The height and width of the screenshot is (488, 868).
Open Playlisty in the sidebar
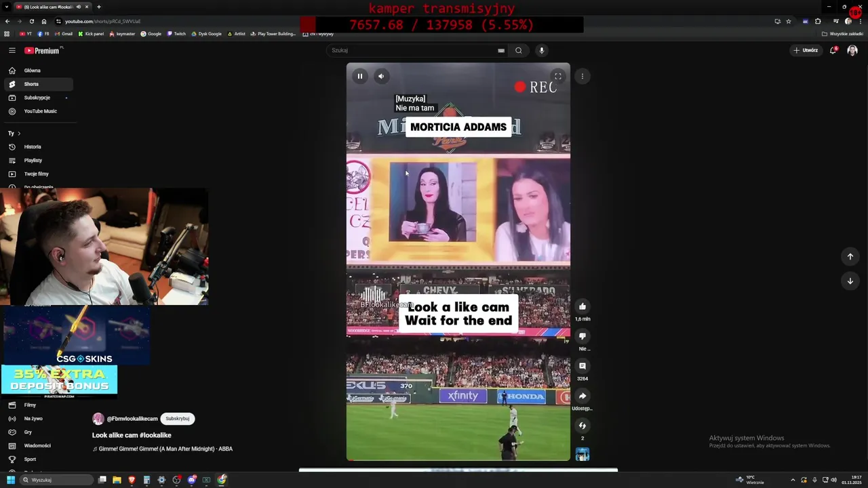38,161
